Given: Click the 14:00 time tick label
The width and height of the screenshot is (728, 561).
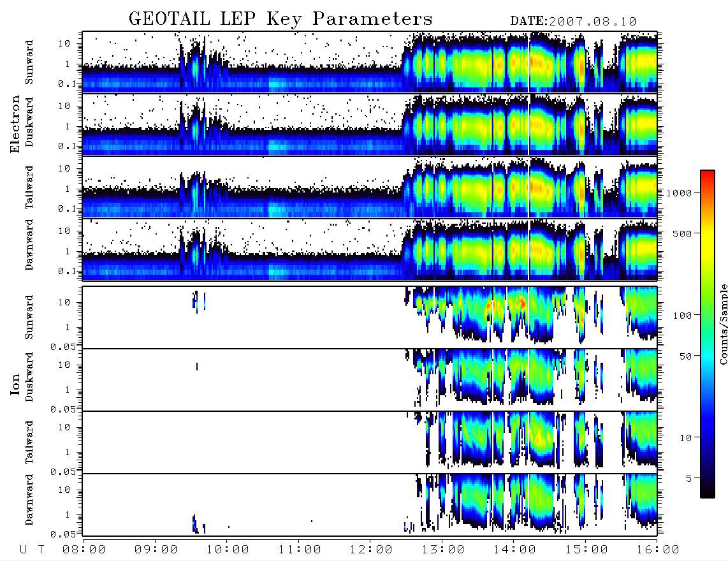Looking at the screenshot, I should pos(514,550).
